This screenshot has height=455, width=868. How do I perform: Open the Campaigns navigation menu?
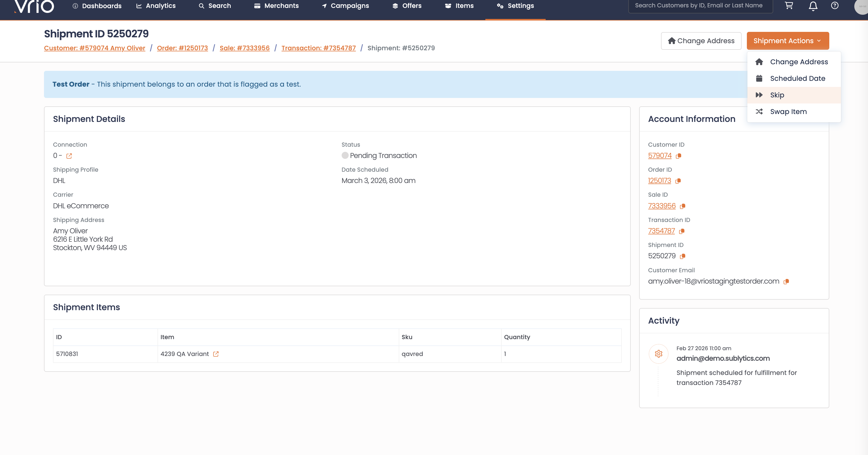(x=345, y=6)
